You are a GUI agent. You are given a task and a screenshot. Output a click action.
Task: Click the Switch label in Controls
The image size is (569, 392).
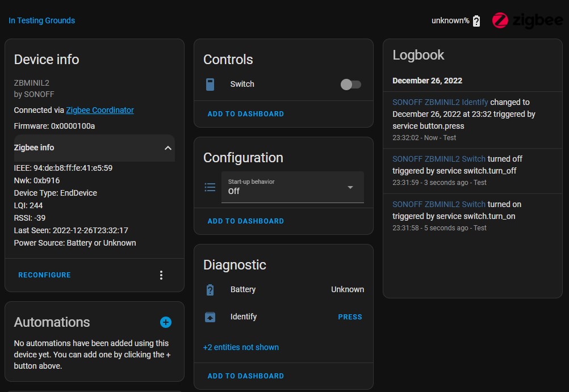click(x=242, y=84)
